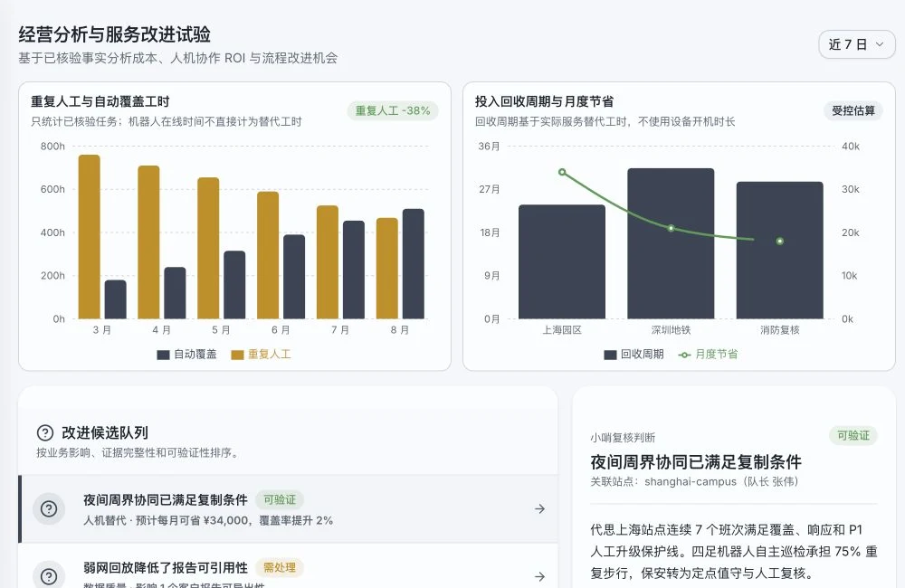Click the question icon in 夜间周界协同 row

[x=49, y=509]
